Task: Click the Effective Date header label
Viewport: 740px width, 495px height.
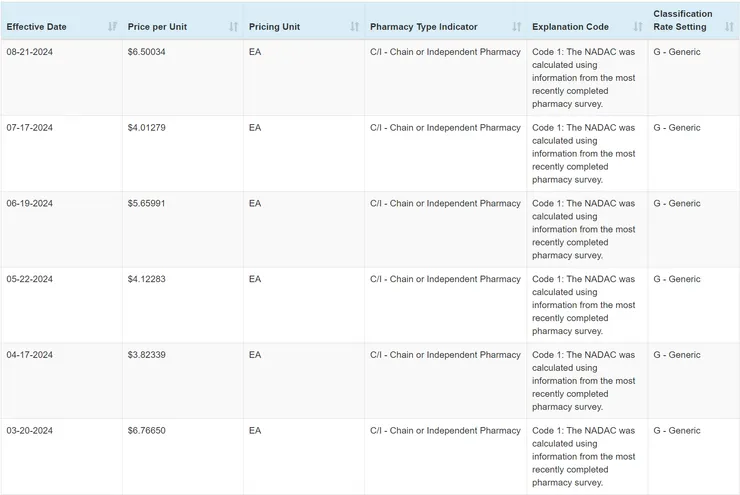Action: point(37,27)
